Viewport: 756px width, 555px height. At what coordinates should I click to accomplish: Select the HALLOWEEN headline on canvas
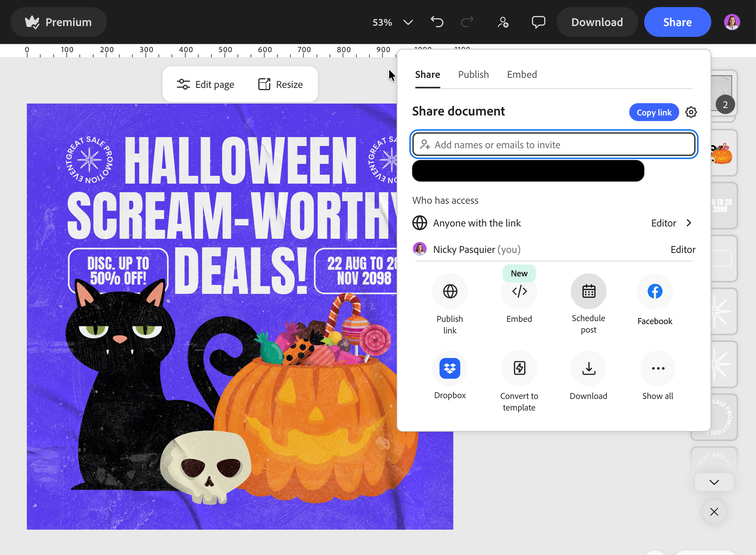pyautogui.click(x=240, y=160)
